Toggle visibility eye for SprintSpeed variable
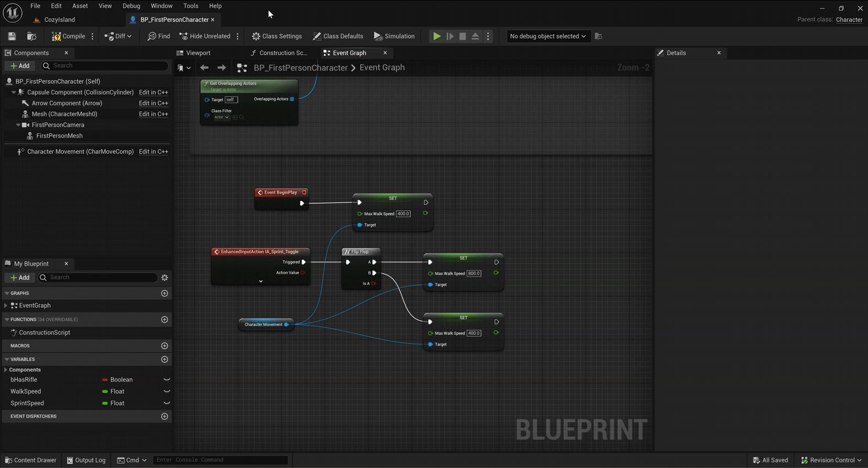868x468 pixels. 167,404
